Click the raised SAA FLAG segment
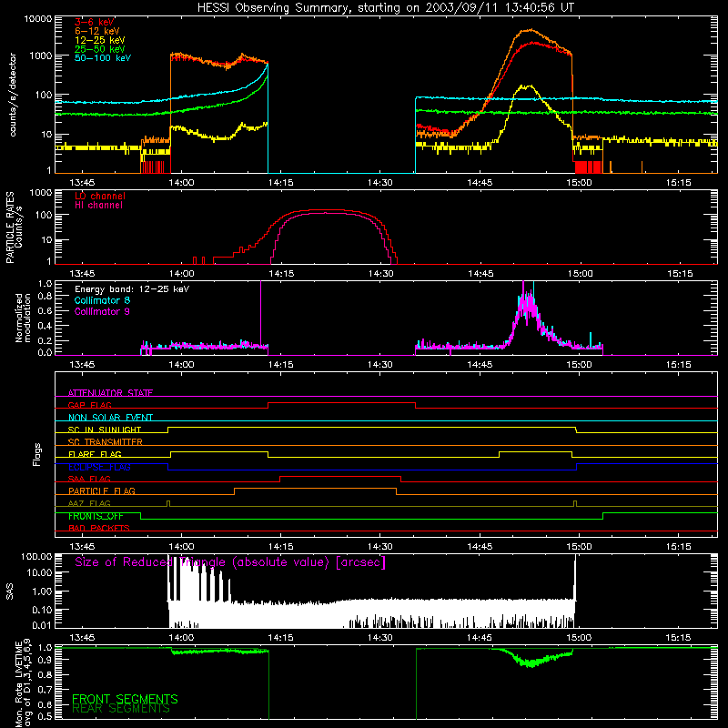 (x=340, y=476)
